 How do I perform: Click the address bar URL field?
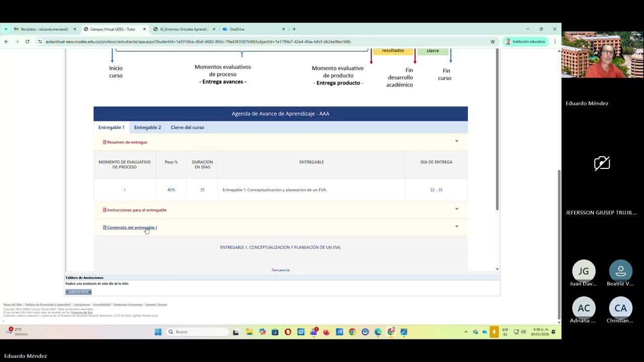coord(262,42)
